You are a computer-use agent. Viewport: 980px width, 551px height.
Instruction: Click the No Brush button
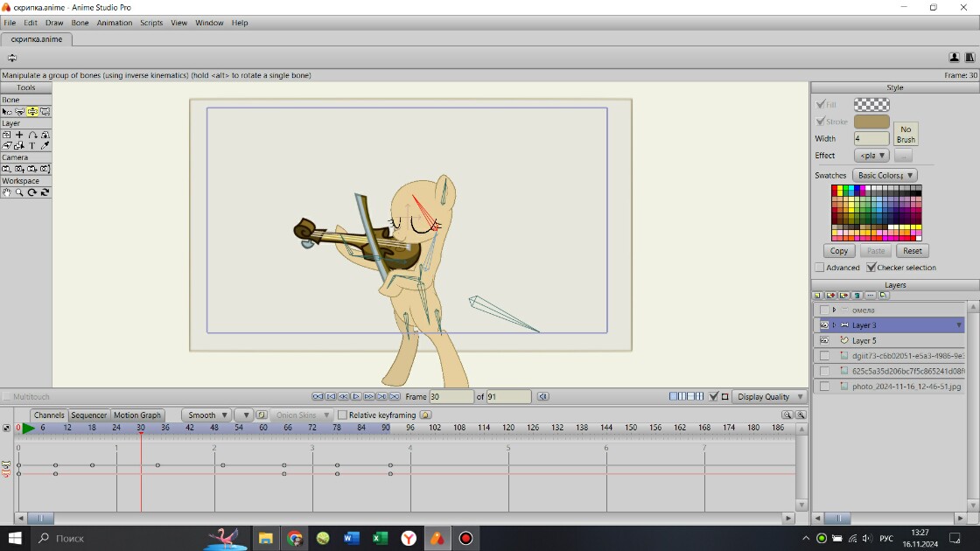(906, 135)
